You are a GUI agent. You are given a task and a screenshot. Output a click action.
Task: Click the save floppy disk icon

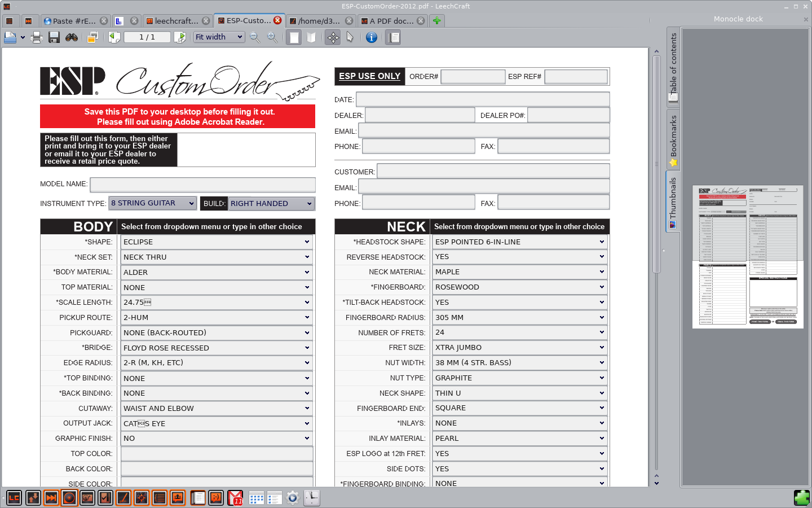coord(54,37)
